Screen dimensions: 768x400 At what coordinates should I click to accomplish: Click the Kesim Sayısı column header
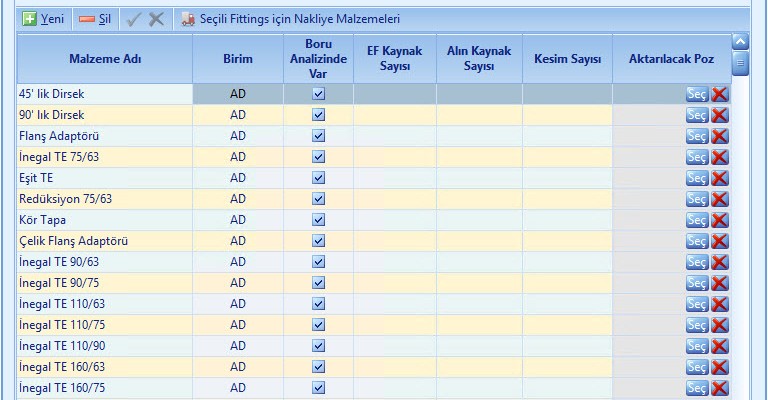tap(566, 59)
